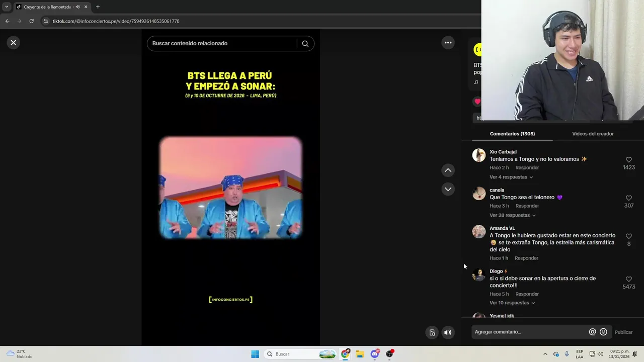Reply to Diego's comment via Responder
The image size is (644, 362).
tap(527, 294)
